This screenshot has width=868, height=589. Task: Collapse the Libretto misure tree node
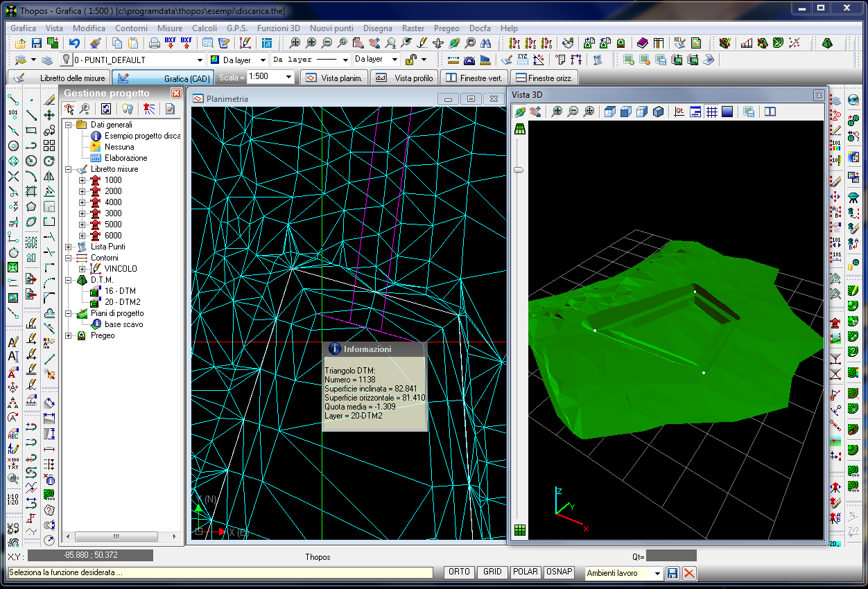(69, 169)
